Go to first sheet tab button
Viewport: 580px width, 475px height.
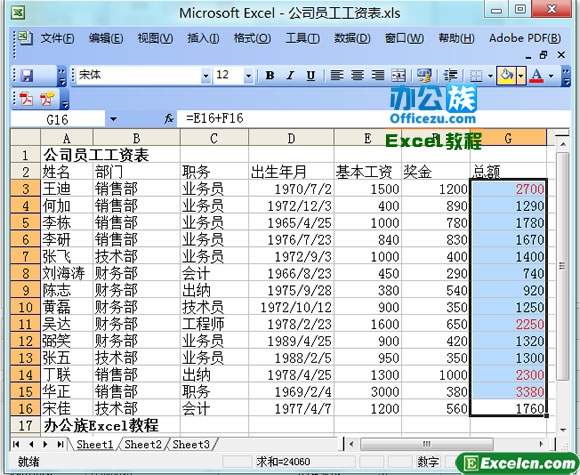tap(16, 444)
